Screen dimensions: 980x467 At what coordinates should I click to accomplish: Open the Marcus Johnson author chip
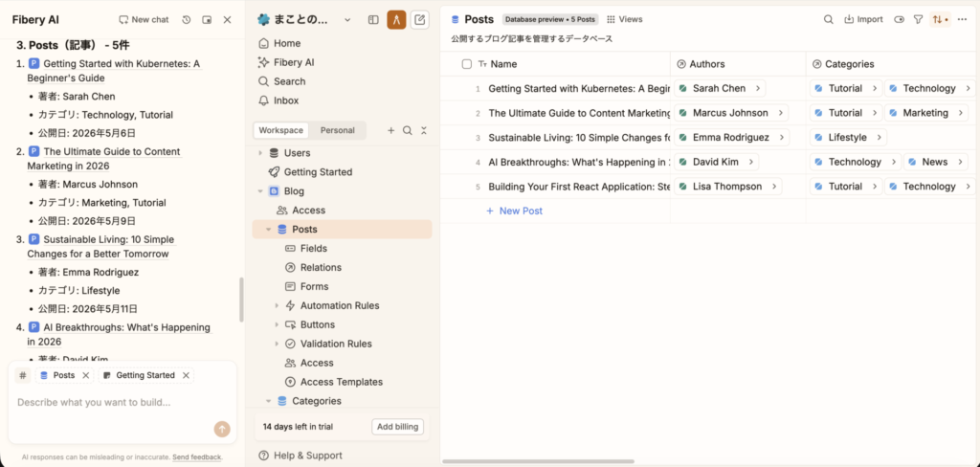click(730, 113)
